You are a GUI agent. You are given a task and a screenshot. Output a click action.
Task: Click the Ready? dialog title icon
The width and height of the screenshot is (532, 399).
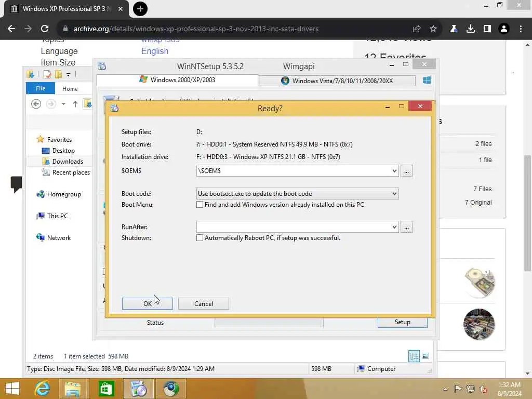pyautogui.click(x=114, y=108)
